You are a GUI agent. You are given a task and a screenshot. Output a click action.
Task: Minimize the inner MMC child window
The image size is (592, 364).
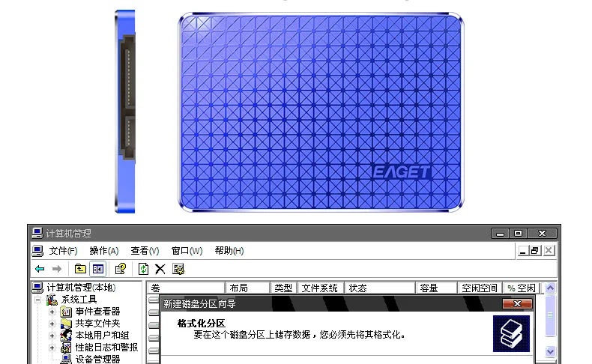523,251
